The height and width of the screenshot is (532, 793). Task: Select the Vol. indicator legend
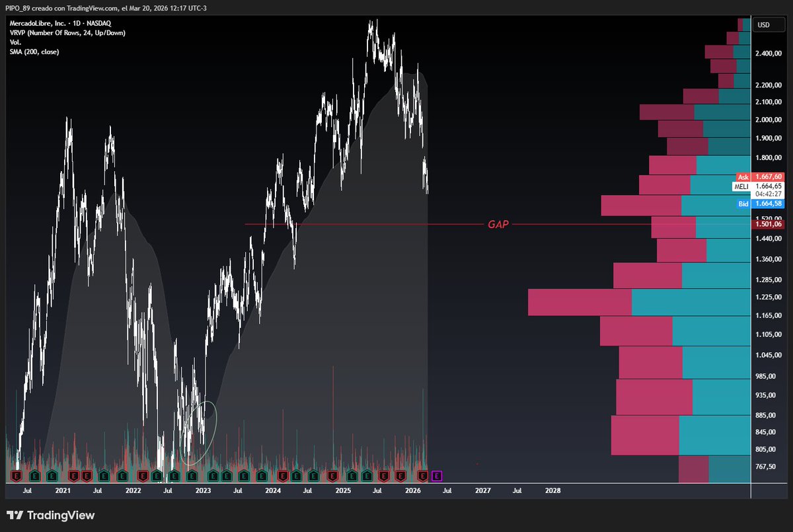(15, 42)
